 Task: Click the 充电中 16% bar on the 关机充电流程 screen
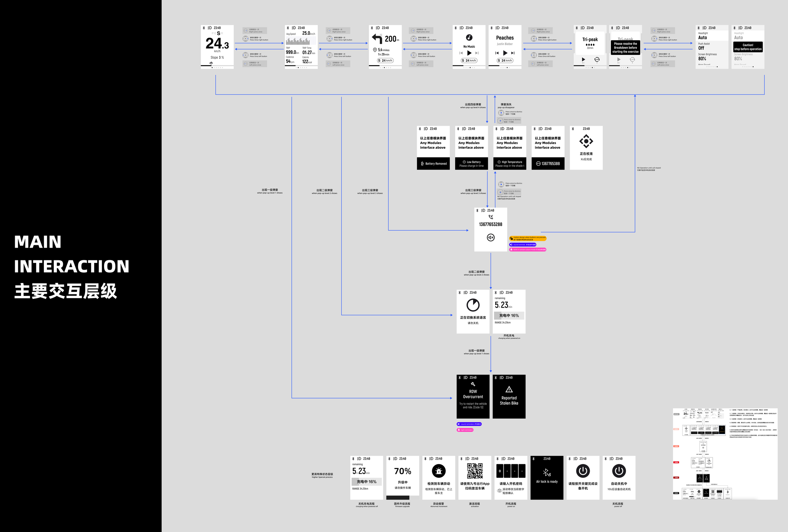click(367, 482)
